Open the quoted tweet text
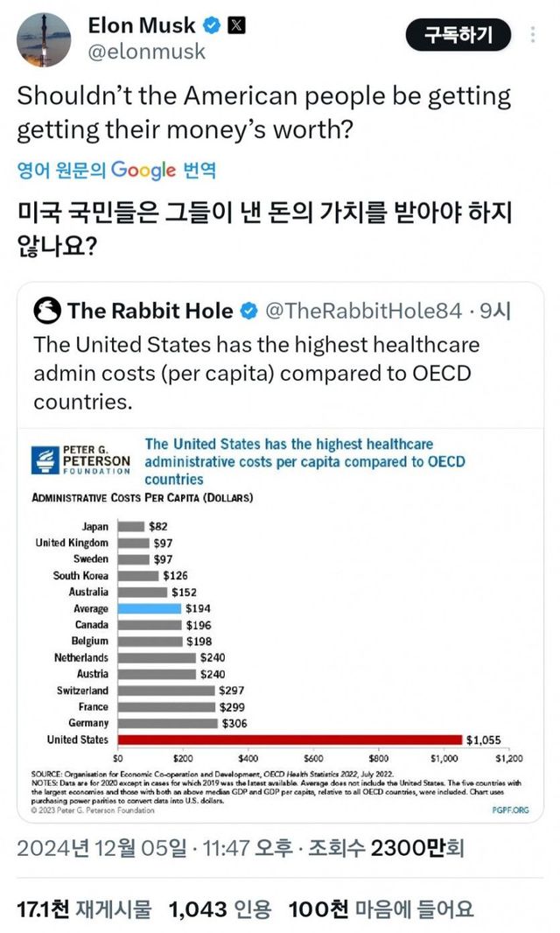This screenshot has height=933, width=560. pyautogui.click(x=254, y=373)
